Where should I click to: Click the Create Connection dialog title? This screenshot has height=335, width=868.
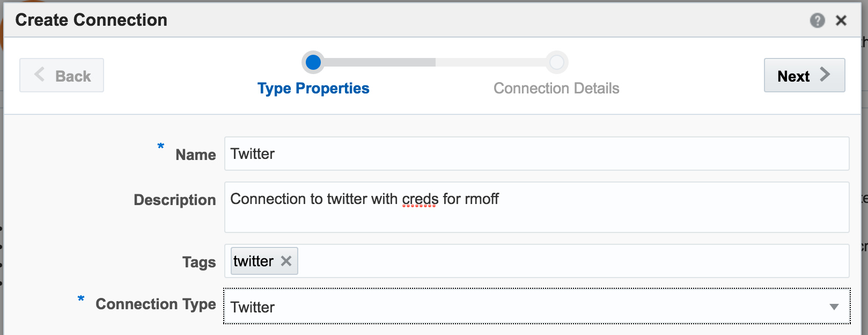[91, 20]
